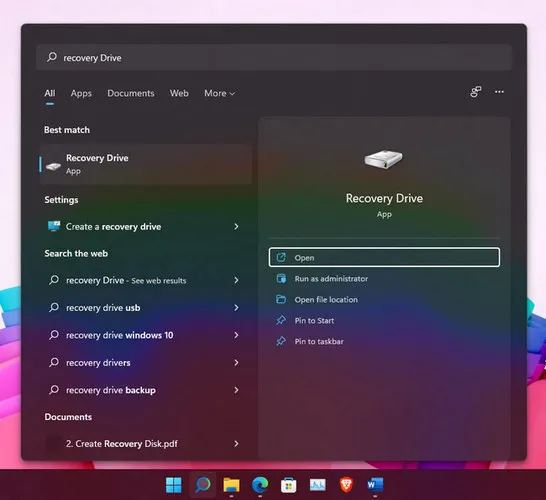This screenshot has height=500, width=546.
Task: Click the Best match heading
Action: (x=67, y=130)
